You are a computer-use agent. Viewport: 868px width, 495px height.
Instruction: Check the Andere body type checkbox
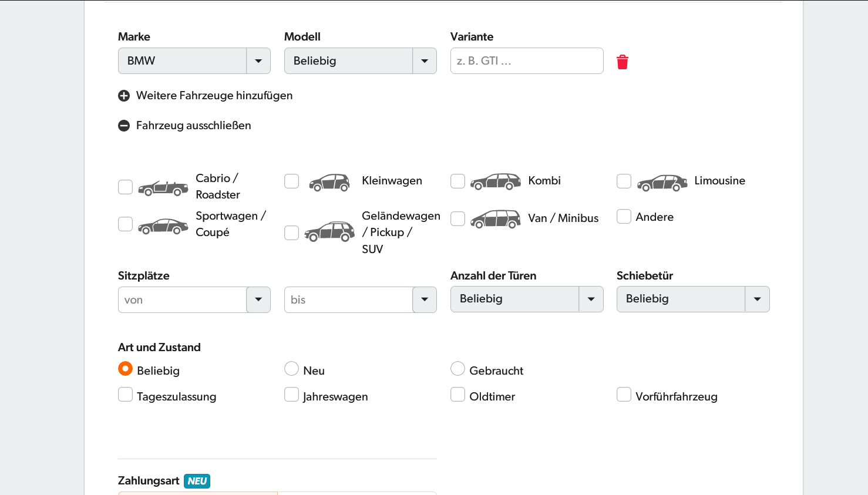click(624, 217)
